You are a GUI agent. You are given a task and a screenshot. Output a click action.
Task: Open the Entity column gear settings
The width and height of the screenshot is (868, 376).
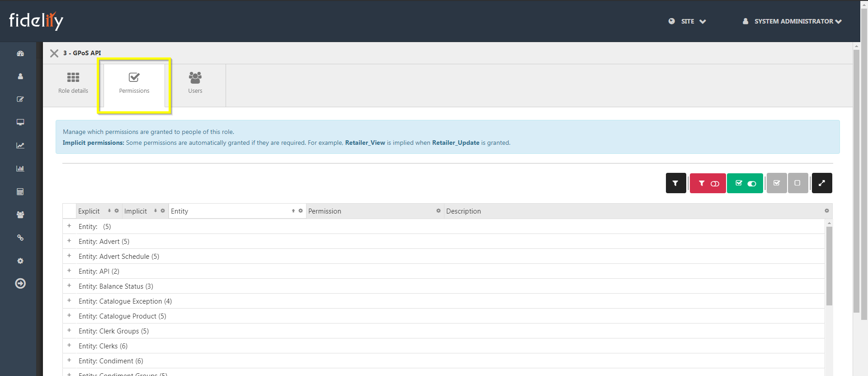point(301,211)
